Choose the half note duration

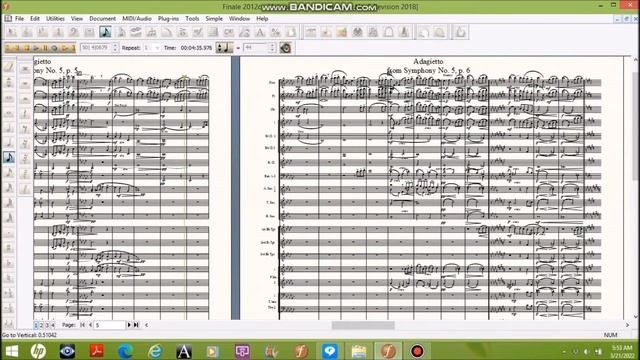click(x=9, y=128)
